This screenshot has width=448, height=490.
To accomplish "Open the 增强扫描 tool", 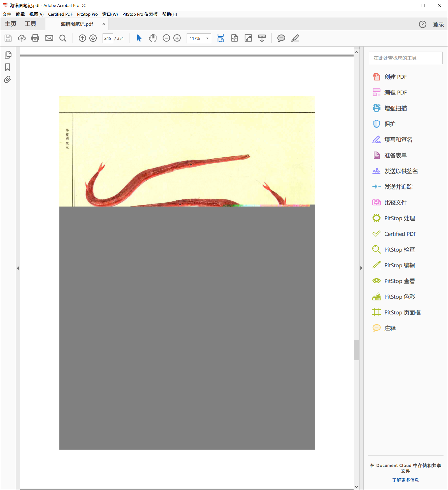I will pos(390,108).
